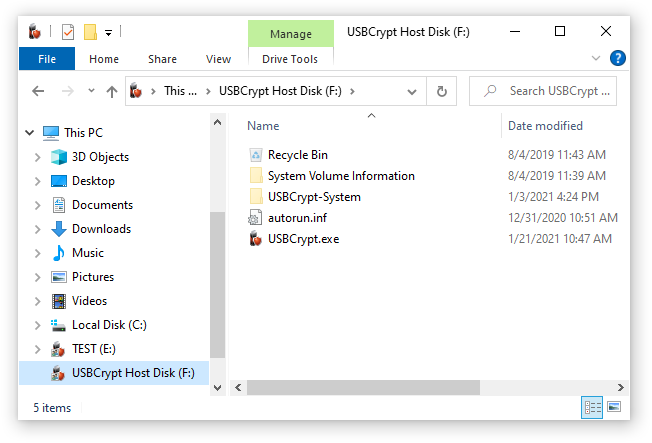Click the Local Disk (C:) drive icon
Viewport: 652px width, 443px height.
coord(58,325)
